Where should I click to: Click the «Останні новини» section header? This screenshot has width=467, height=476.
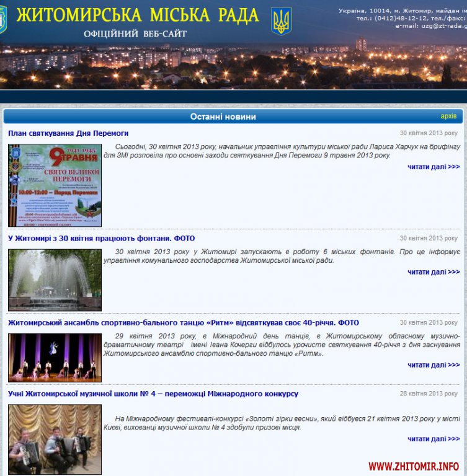pyautogui.click(x=223, y=117)
